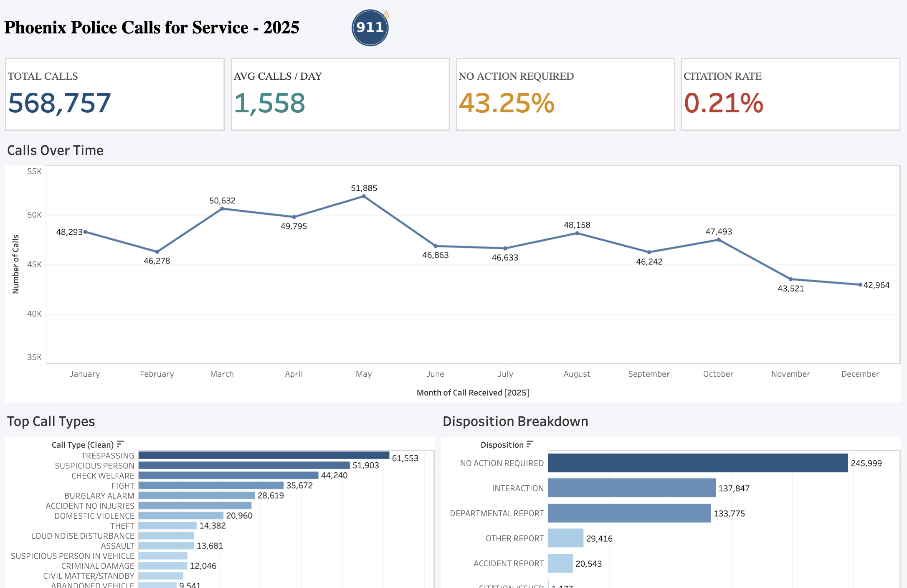Select the CHECK WELFARE bar showing 44,240

228,475
